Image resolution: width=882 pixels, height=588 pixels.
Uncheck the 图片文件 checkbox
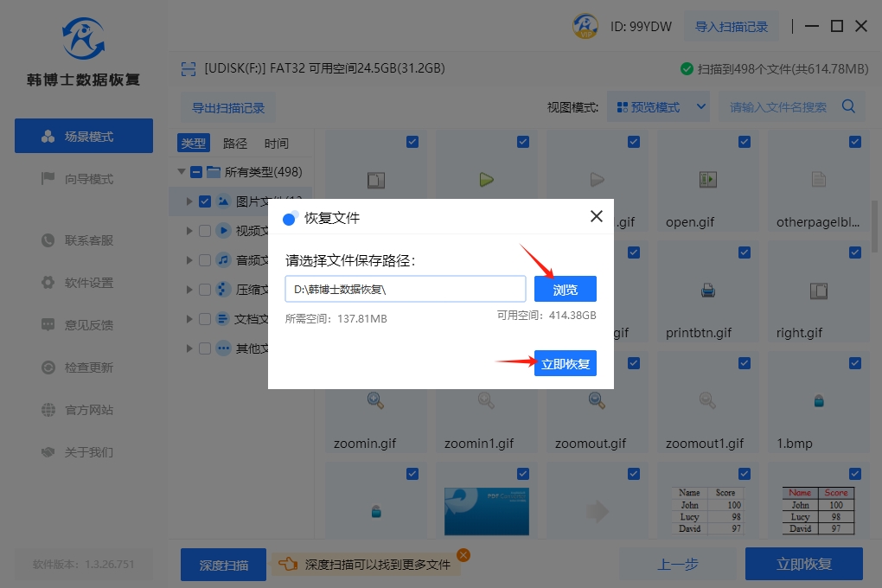[x=205, y=201]
